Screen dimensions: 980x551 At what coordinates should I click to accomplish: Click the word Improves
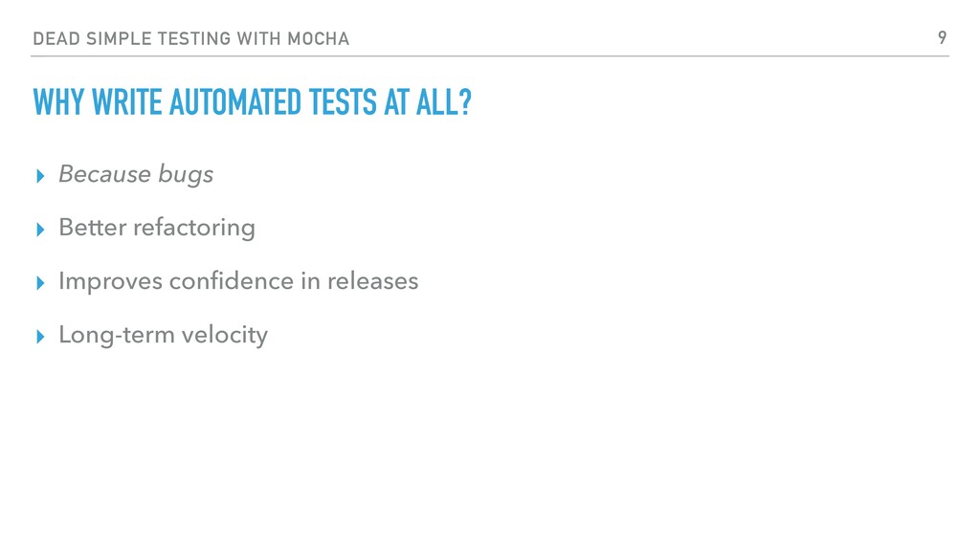click(111, 282)
